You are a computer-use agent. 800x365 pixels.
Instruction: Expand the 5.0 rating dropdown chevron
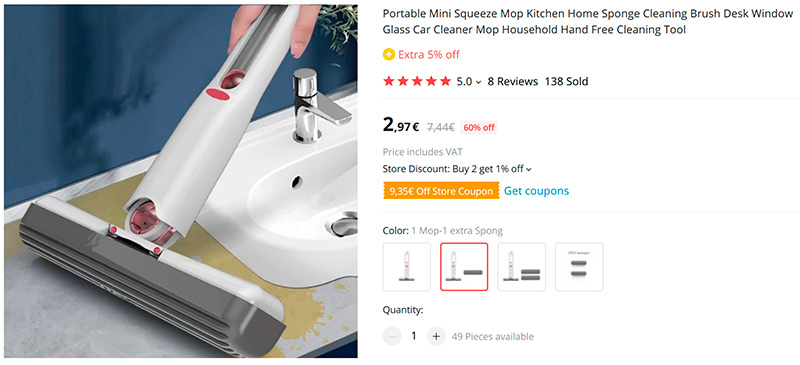click(x=478, y=82)
